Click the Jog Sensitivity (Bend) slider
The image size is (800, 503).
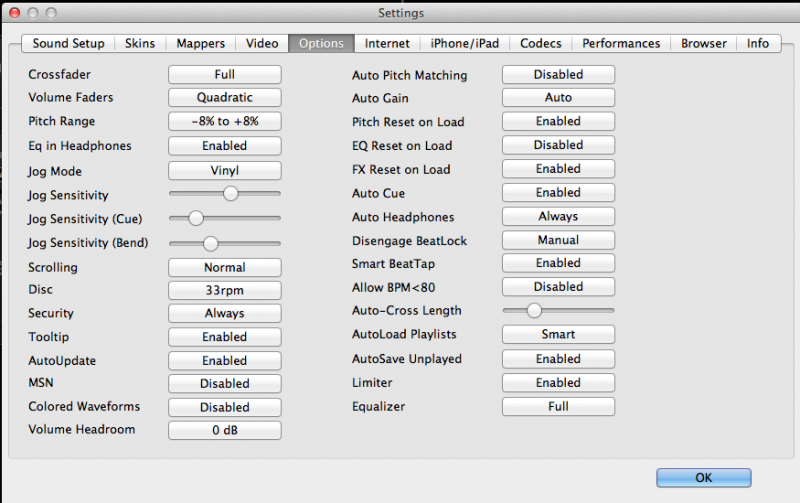pos(210,243)
